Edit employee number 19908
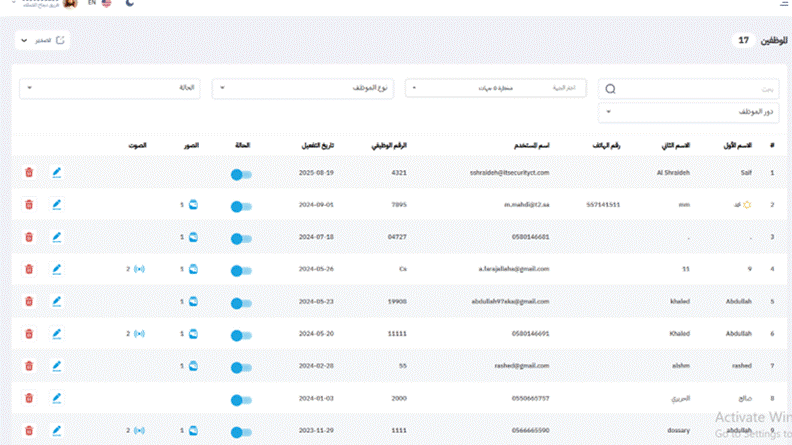The width and height of the screenshot is (792, 445). pos(57,302)
